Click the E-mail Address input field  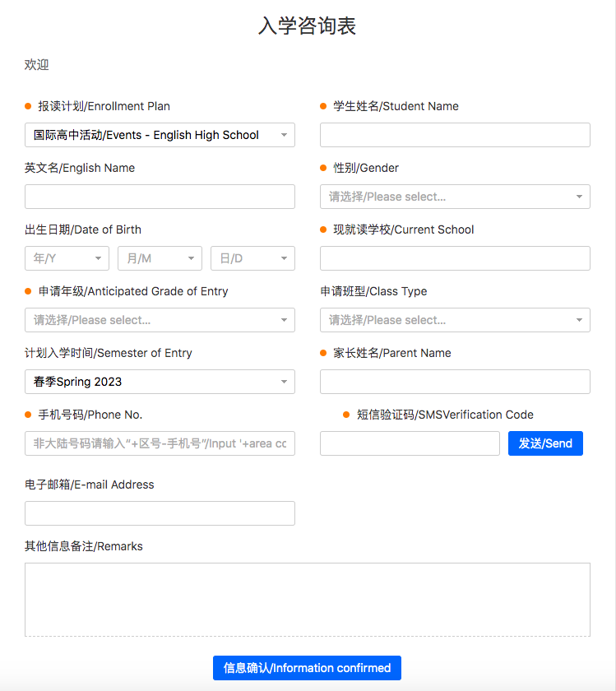(160, 513)
